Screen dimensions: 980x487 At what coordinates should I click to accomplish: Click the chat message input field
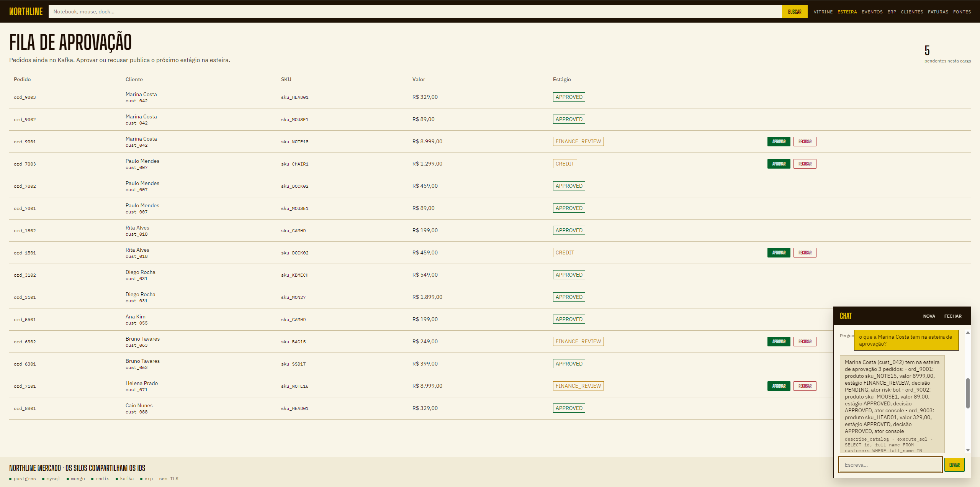pos(890,465)
